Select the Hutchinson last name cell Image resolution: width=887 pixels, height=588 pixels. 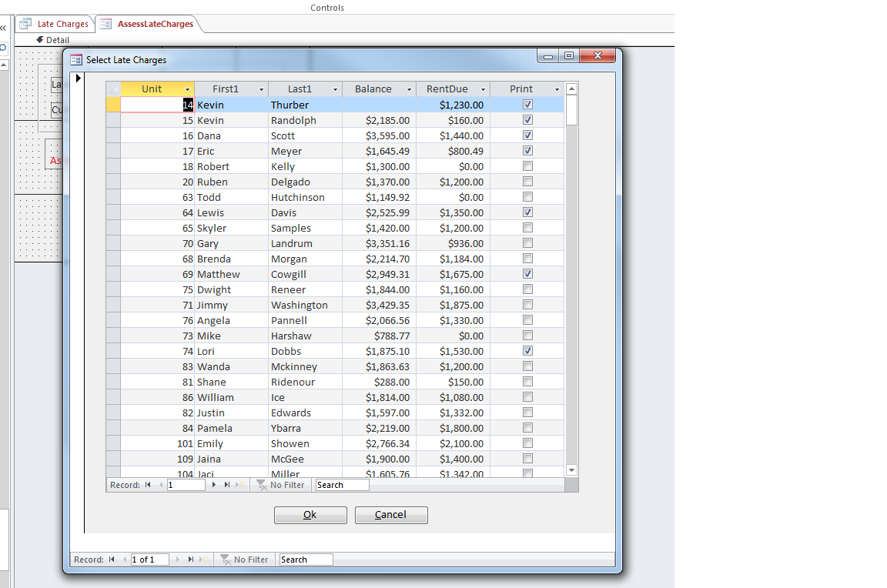point(305,197)
